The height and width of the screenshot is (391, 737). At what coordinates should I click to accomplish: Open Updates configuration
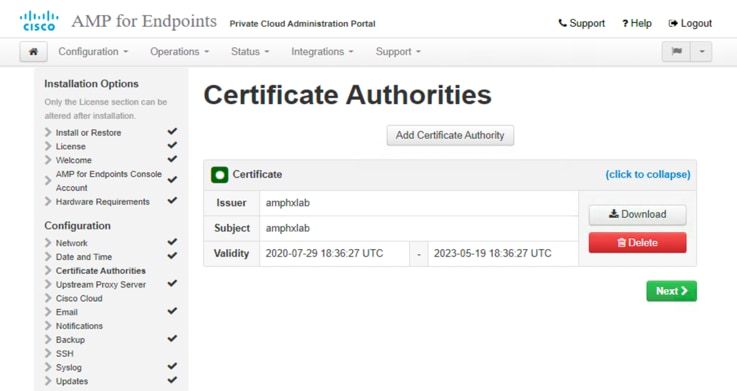(x=72, y=381)
